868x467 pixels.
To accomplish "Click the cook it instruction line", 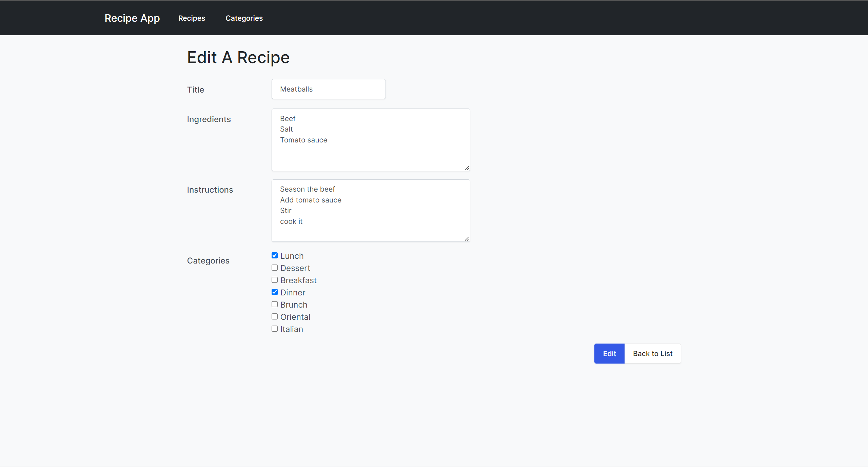I will click(291, 221).
